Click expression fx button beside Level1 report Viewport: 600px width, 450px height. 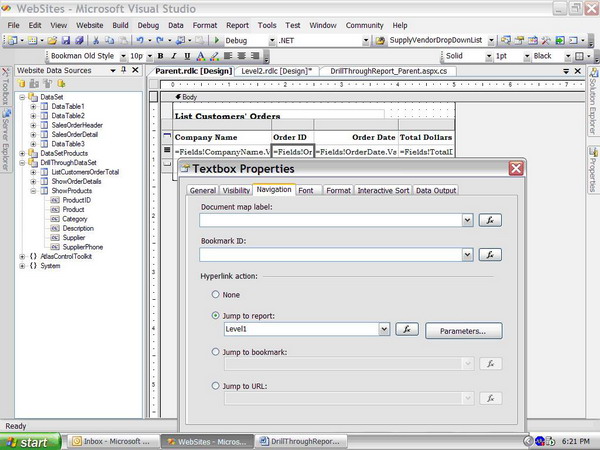(407, 329)
